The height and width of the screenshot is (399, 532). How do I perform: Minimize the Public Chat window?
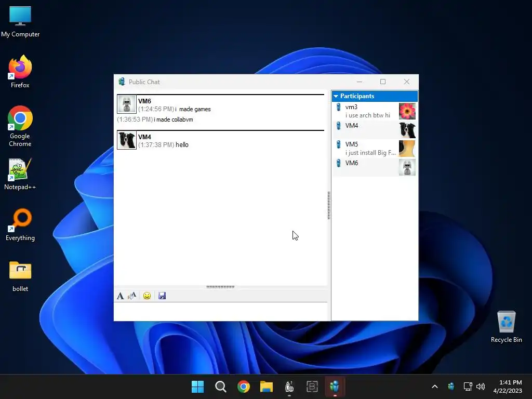(360, 82)
